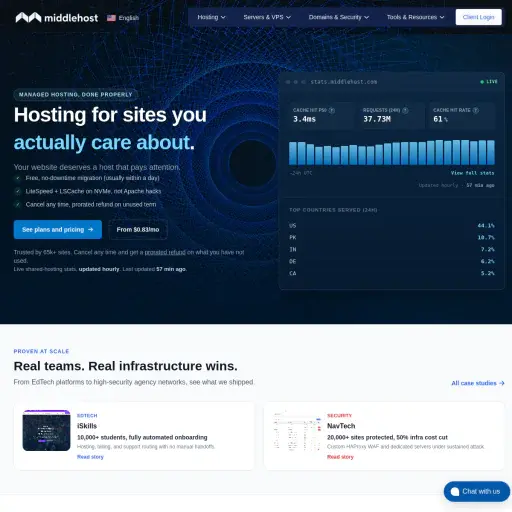Click Cancel any time checkmark

tap(17, 205)
